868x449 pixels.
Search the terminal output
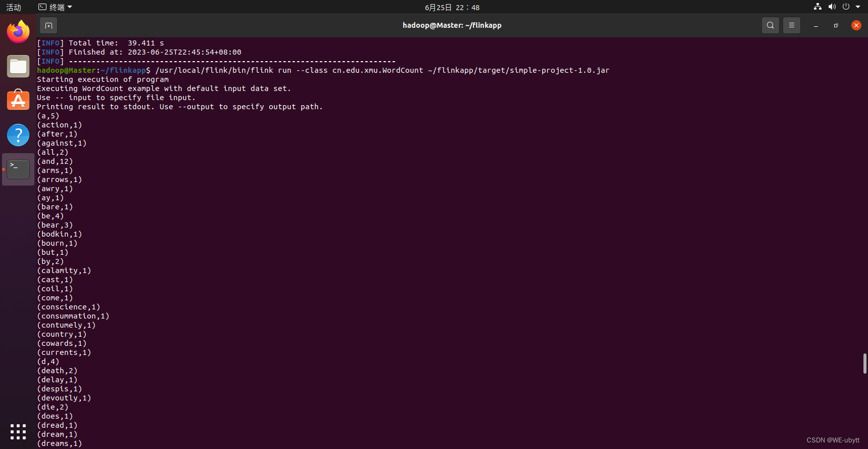coord(770,25)
